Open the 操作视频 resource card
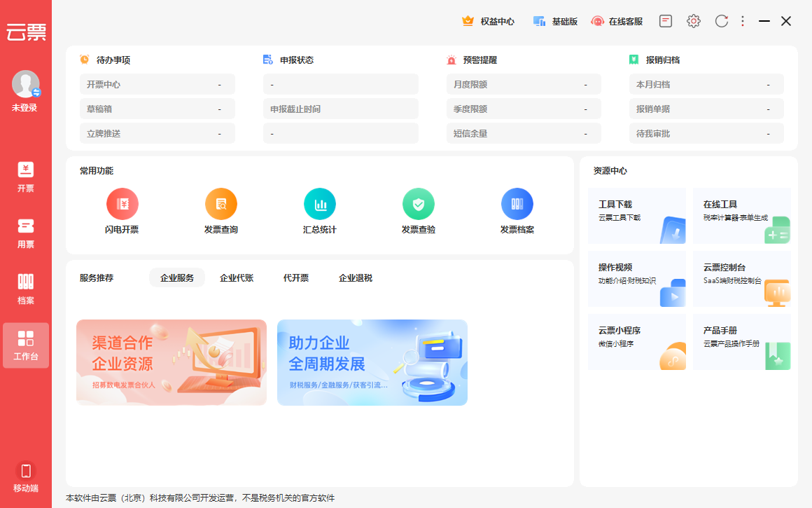 coord(637,279)
